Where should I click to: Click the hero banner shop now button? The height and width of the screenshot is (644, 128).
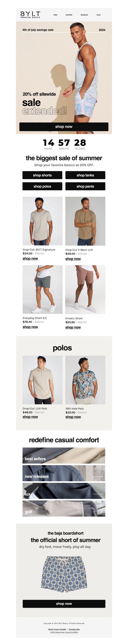(x=64, y=126)
